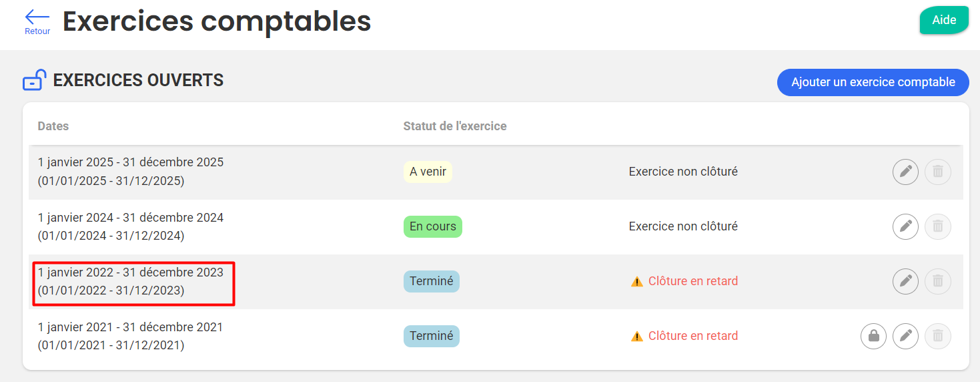Click the Dates column header
Screen dimensions: 980x382
[53, 126]
